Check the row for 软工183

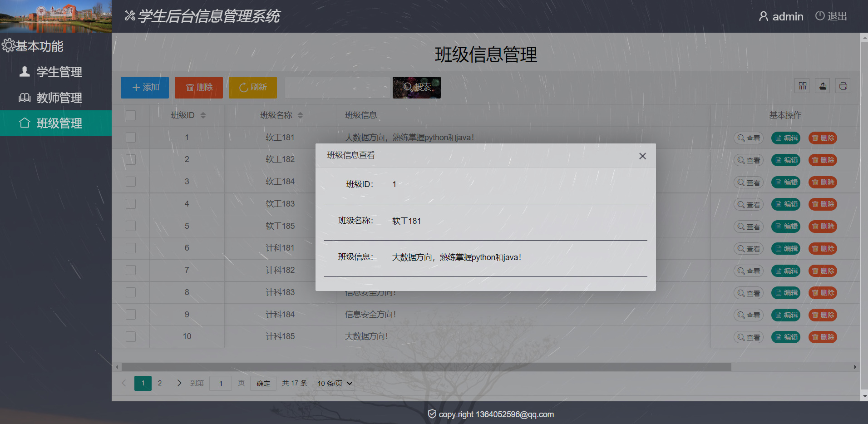pyautogui.click(x=131, y=204)
